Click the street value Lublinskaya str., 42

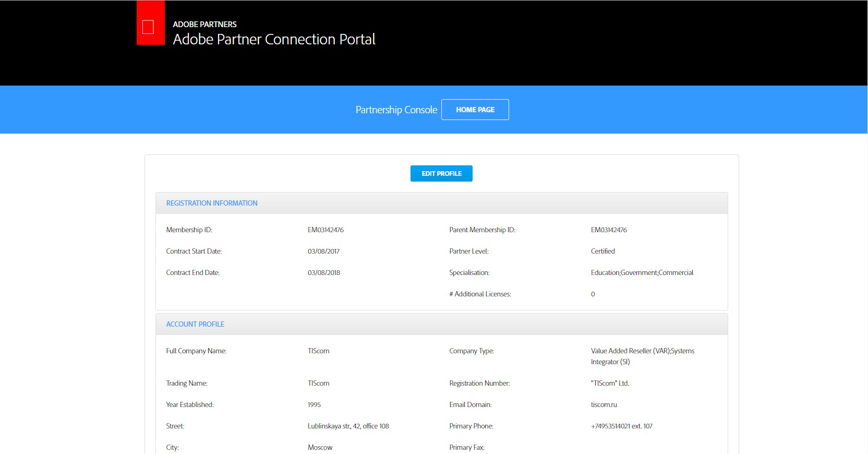click(x=348, y=426)
